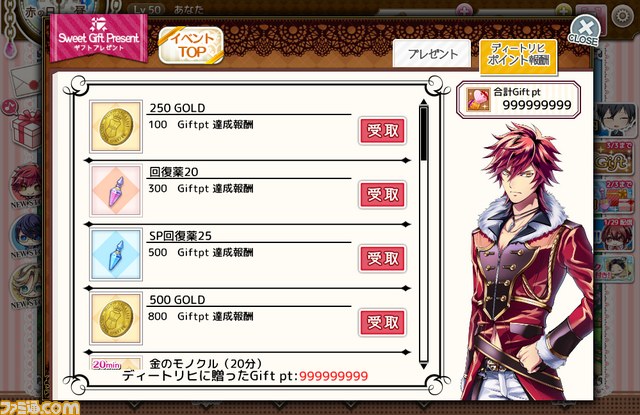Claim the 800 Giftpt reward with 受取
Image resolution: width=640 pixels, height=415 pixels.
coord(382,322)
